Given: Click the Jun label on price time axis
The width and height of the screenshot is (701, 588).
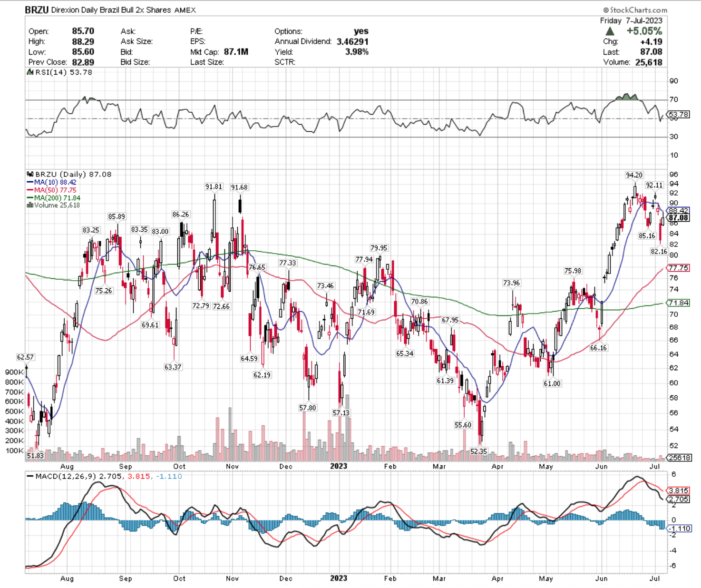Looking at the screenshot, I should click(x=601, y=466).
